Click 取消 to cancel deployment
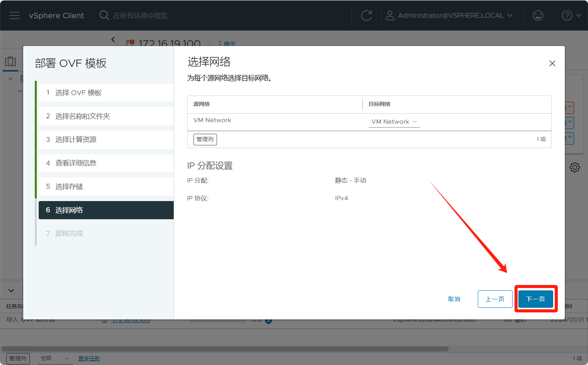 [454, 299]
